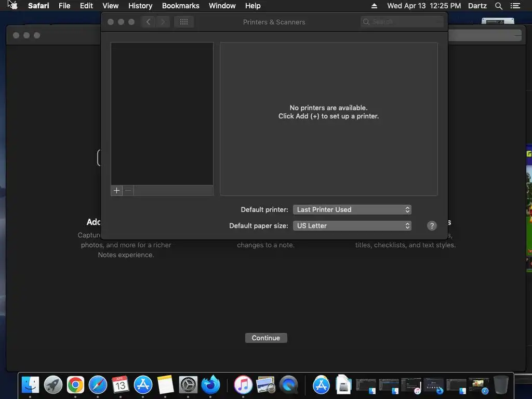
Task: Launch Firefox Developer Edition from Dock
Action: [210, 385]
